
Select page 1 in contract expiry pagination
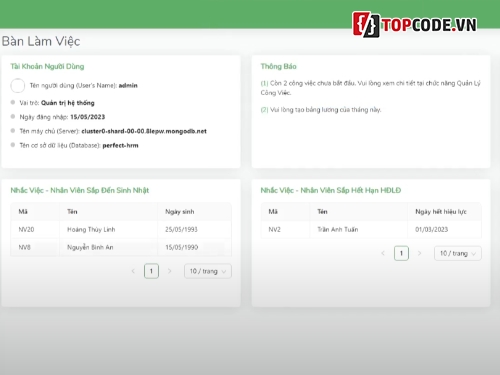coord(401,253)
